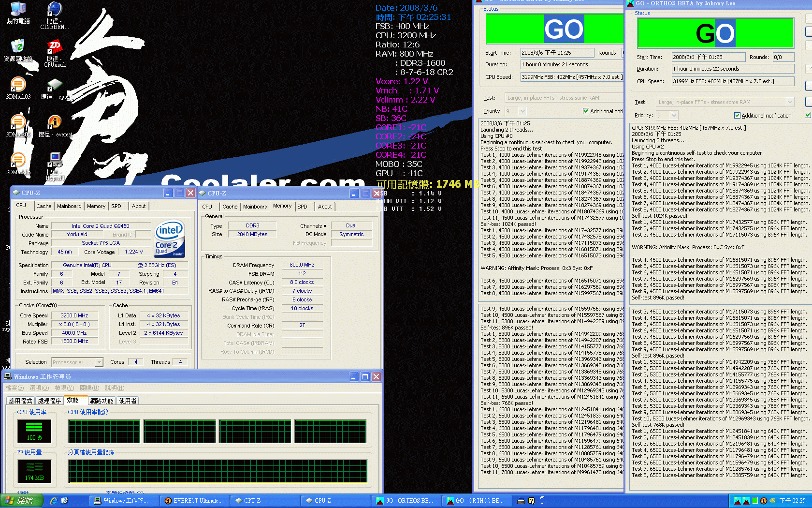This screenshot has width=812, height=508.
Task: Click the keyboard language bar icon
Action: 521,501
